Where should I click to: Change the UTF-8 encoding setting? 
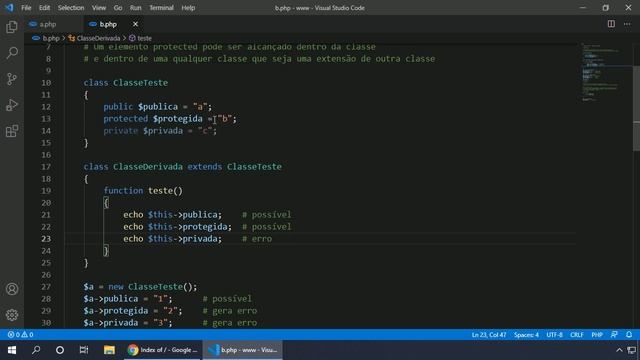pos(554,335)
